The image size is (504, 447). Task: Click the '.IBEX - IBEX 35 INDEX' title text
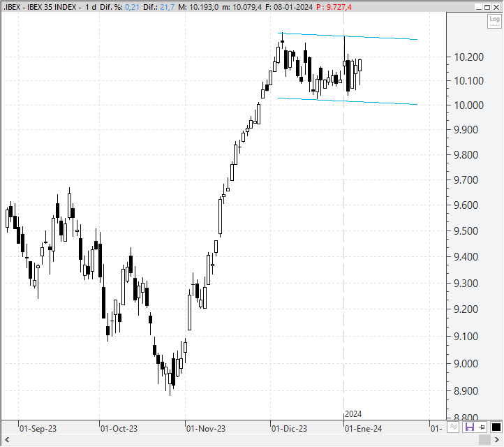coord(40,7)
